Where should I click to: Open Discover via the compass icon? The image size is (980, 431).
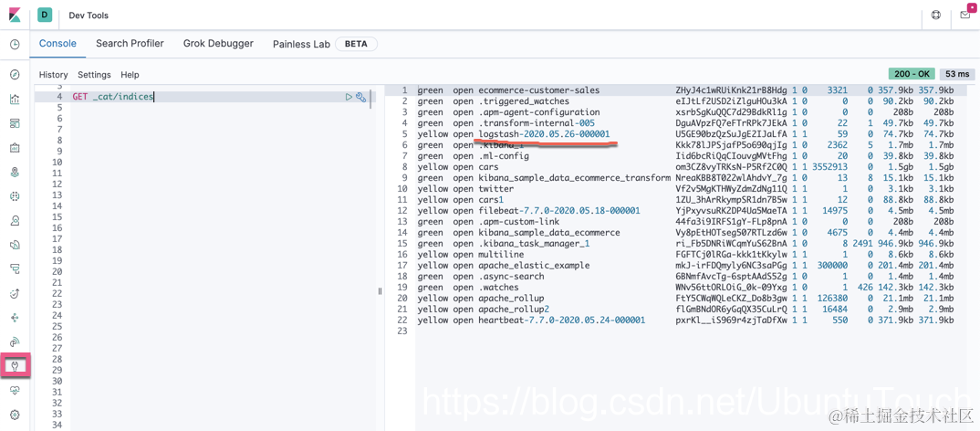pos(15,75)
